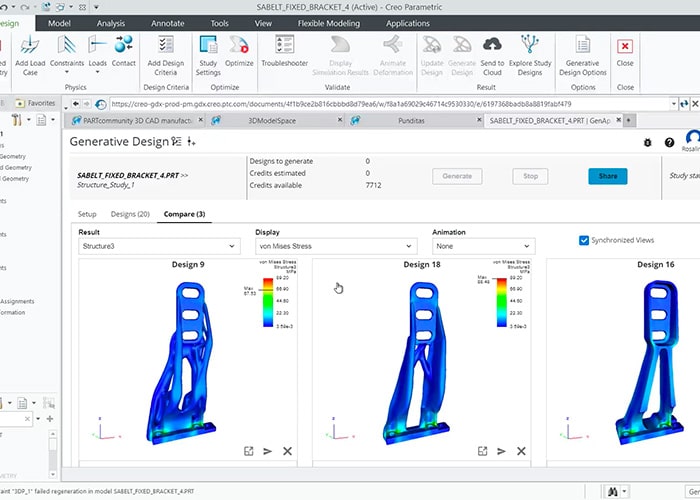Toggle the Synchronized Views checkbox
Viewport: 700px width, 500px height.
click(x=583, y=240)
